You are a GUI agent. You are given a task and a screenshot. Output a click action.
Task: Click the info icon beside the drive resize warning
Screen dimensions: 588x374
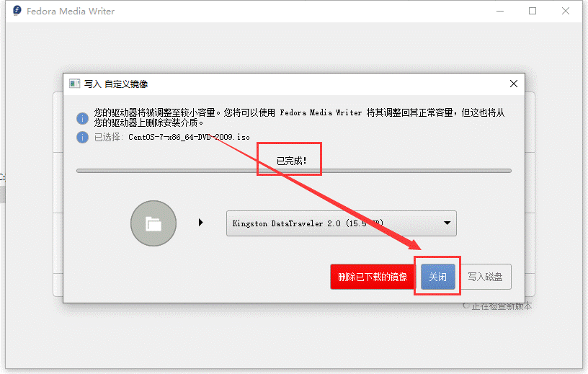[83, 117]
